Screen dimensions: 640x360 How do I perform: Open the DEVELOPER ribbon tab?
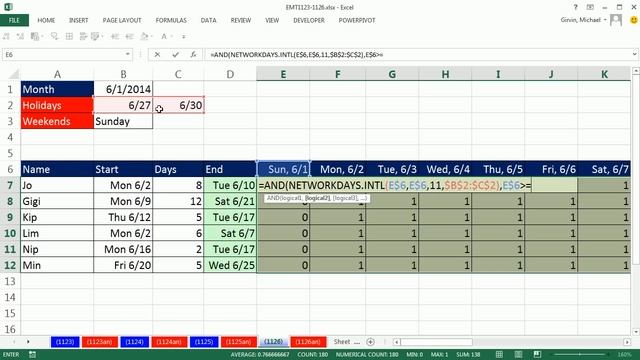(309, 20)
